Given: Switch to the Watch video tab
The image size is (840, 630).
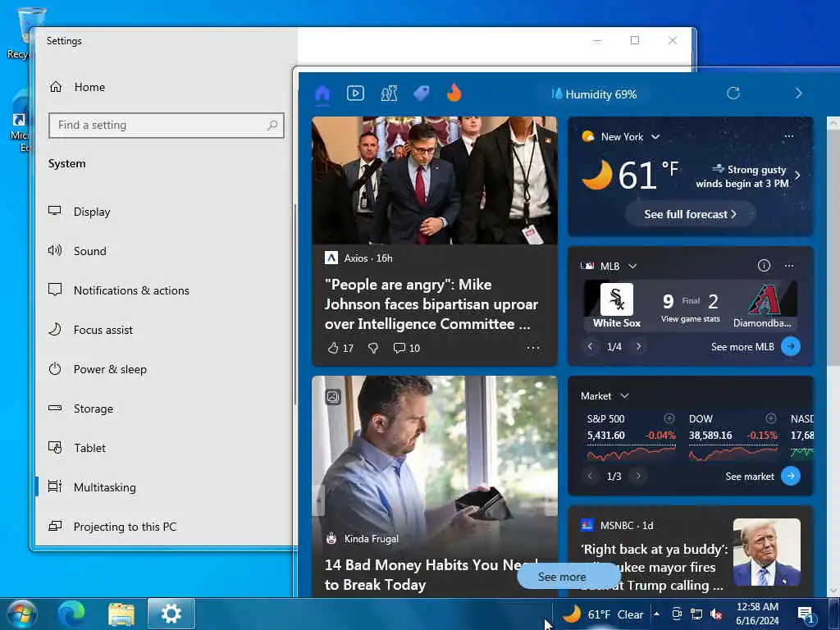Looking at the screenshot, I should (x=355, y=94).
